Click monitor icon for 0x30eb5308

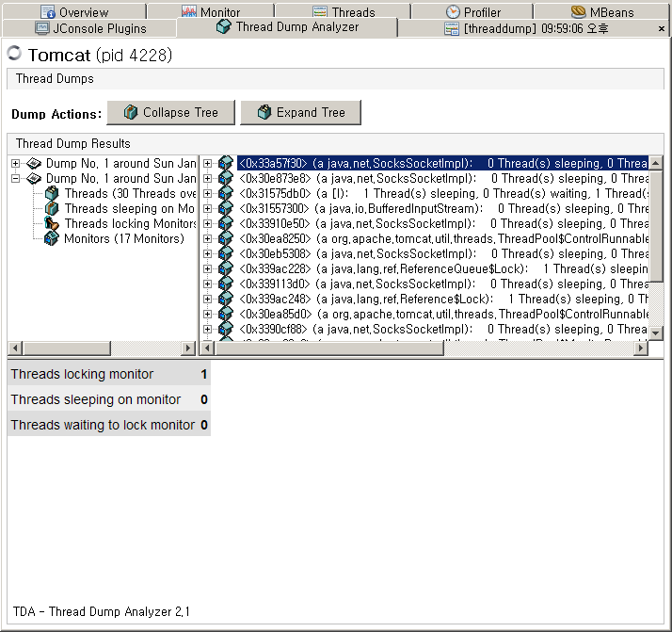click(226, 253)
